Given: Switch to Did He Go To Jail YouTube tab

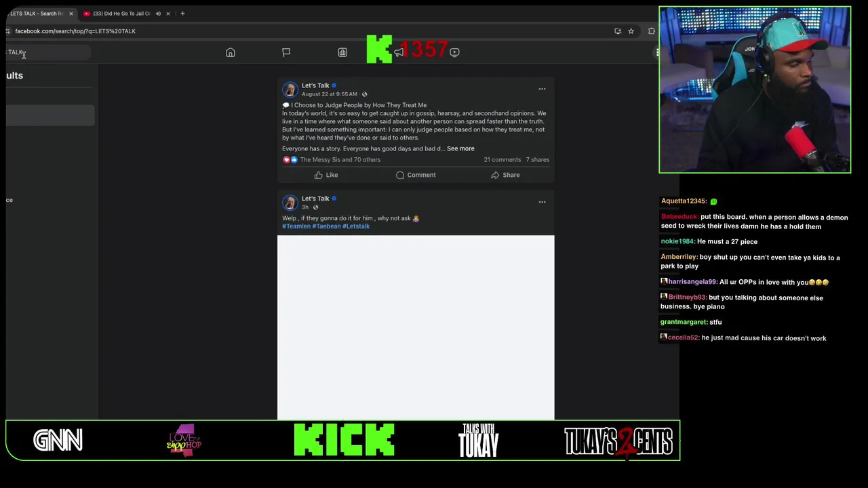Looking at the screenshot, I should point(122,14).
